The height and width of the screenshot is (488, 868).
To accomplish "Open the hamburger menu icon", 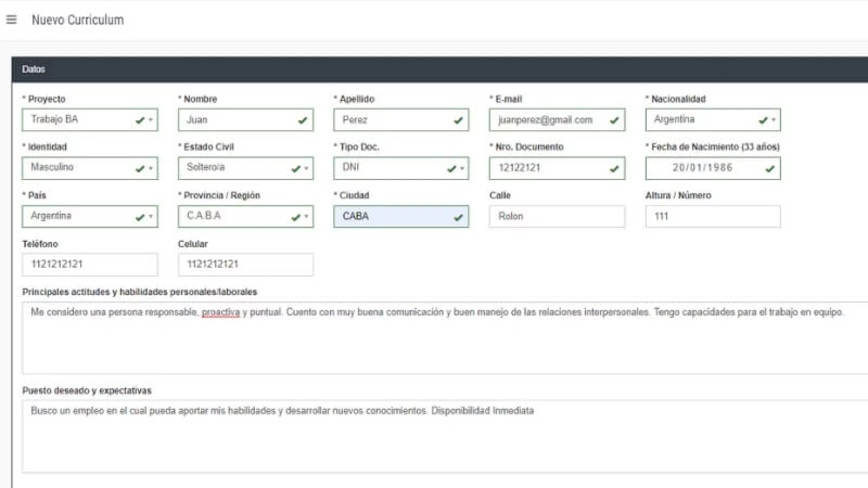I will (x=11, y=20).
